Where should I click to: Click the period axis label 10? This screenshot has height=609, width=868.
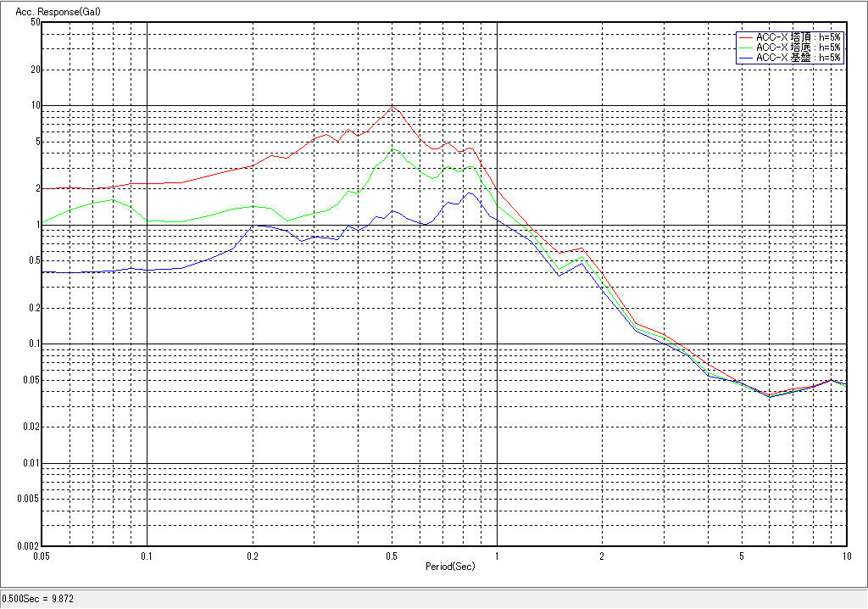click(845, 556)
